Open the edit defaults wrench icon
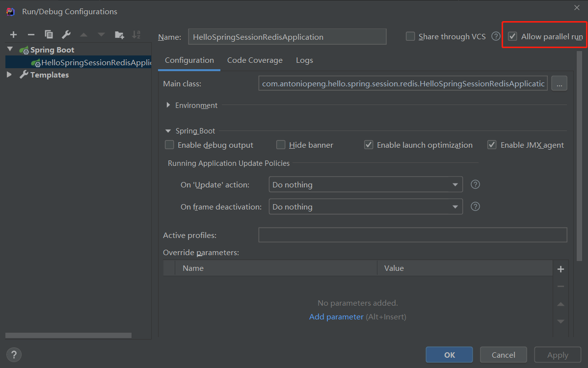Screen dimensions: 588x368 [66, 34]
